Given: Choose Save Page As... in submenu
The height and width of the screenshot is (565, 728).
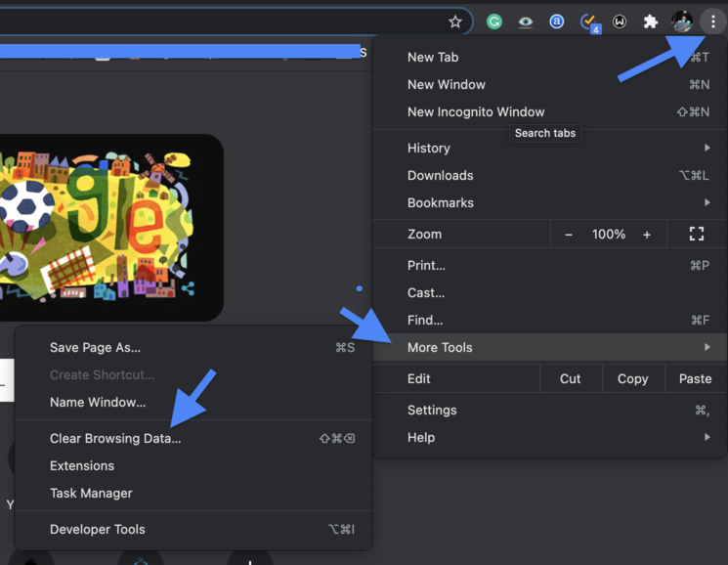Looking at the screenshot, I should [x=193, y=348].
